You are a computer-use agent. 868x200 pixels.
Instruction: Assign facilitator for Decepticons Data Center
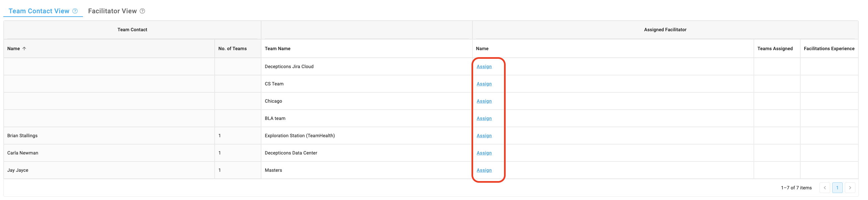(x=484, y=153)
